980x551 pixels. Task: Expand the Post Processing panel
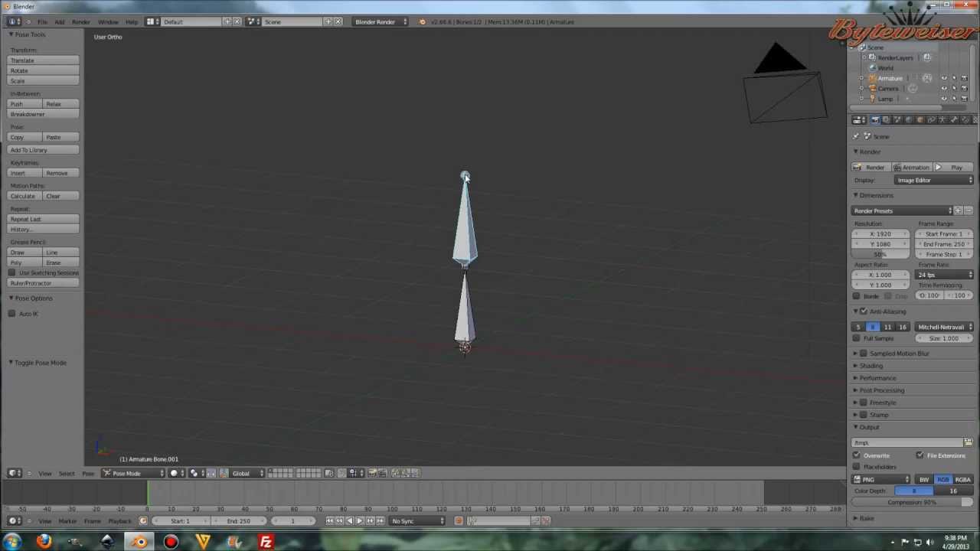pyautogui.click(x=881, y=390)
